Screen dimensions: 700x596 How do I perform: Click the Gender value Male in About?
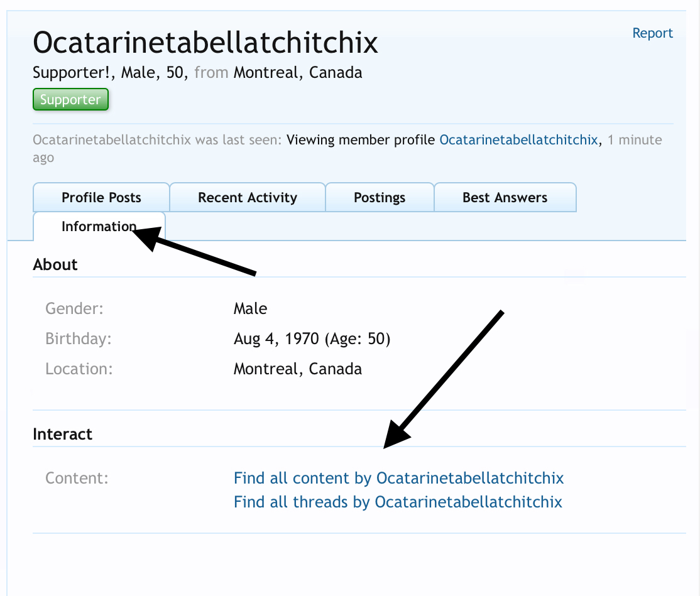[x=250, y=309]
